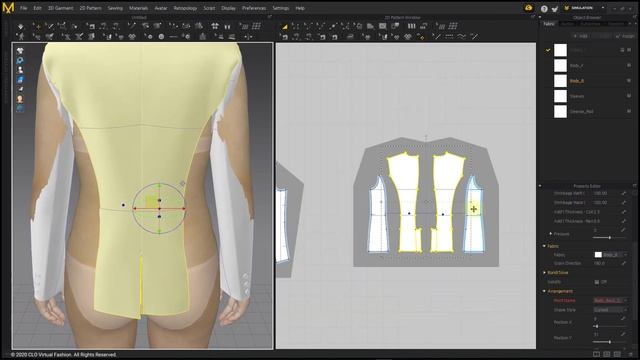
Task: Click the pause-shaped icon in 3D toolbar
Action: [x=227, y=27]
